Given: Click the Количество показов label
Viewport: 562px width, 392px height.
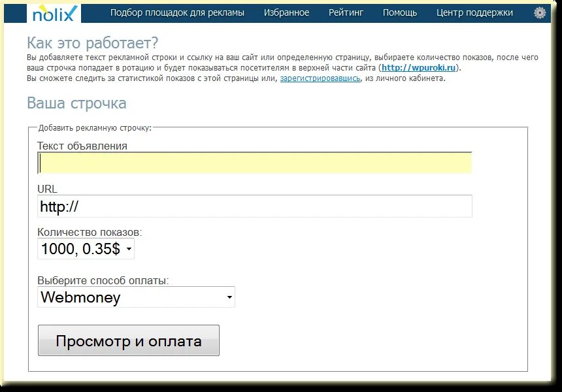Looking at the screenshot, I should click(90, 232).
